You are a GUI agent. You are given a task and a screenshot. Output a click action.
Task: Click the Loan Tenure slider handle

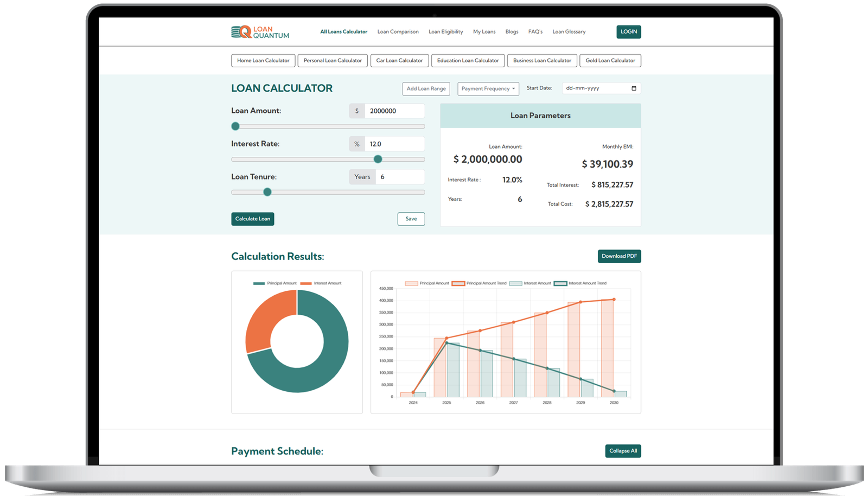(x=267, y=192)
